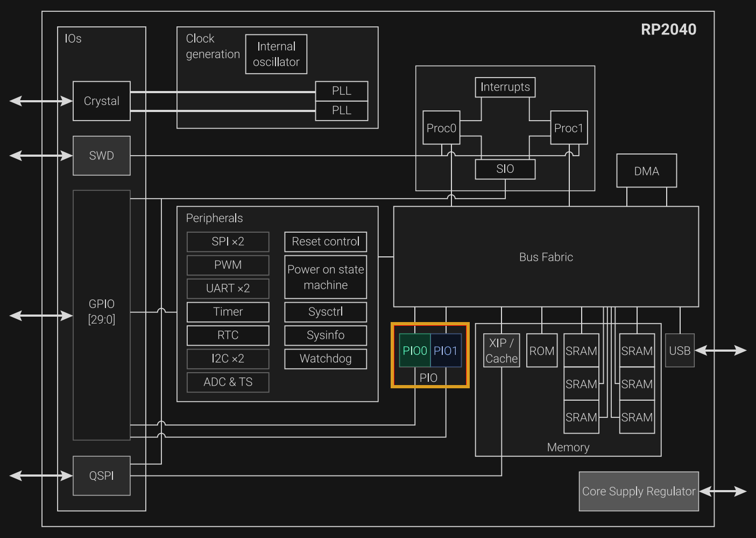The height and width of the screenshot is (538, 756).
Task: Click the ADC & TS peripheral
Action: click(x=228, y=382)
